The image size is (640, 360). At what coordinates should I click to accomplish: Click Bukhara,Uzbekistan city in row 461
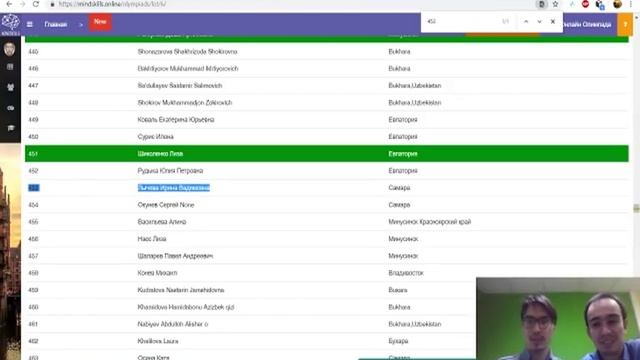pyautogui.click(x=415, y=324)
